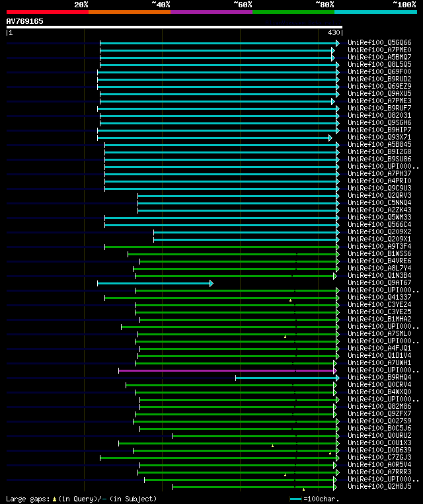
Task: Click the UniRef100_Q1N3B4 label
Action: tap(379, 275)
